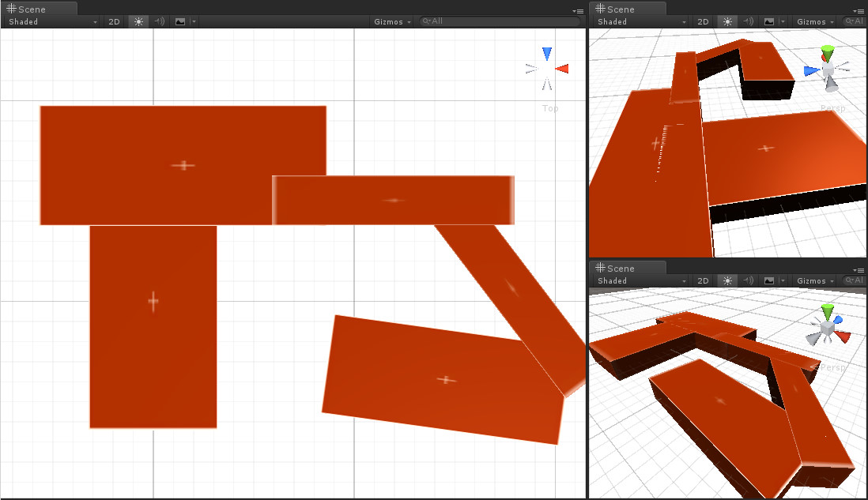Click the scene effects image icon on left toolbar
This screenshot has height=500, width=868.
coord(178,21)
